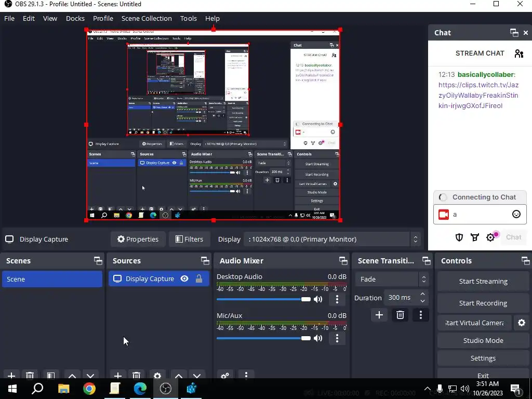Open the Edit menu
Viewport: 532px width, 399px height.
point(29,18)
